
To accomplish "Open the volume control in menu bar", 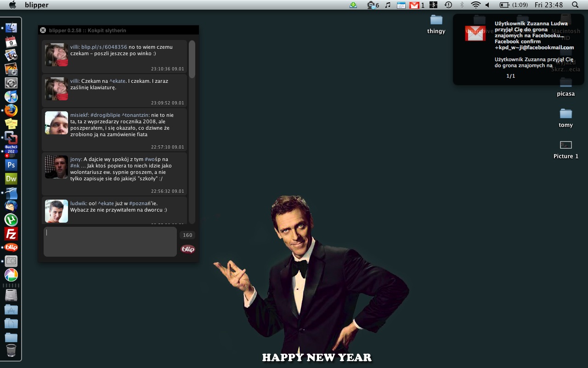I will point(487,5).
